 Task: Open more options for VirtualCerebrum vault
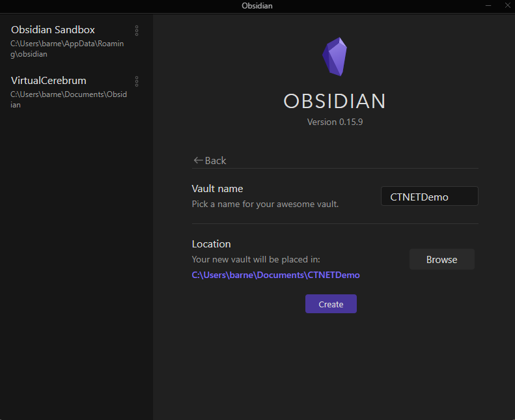click(137, 81)
